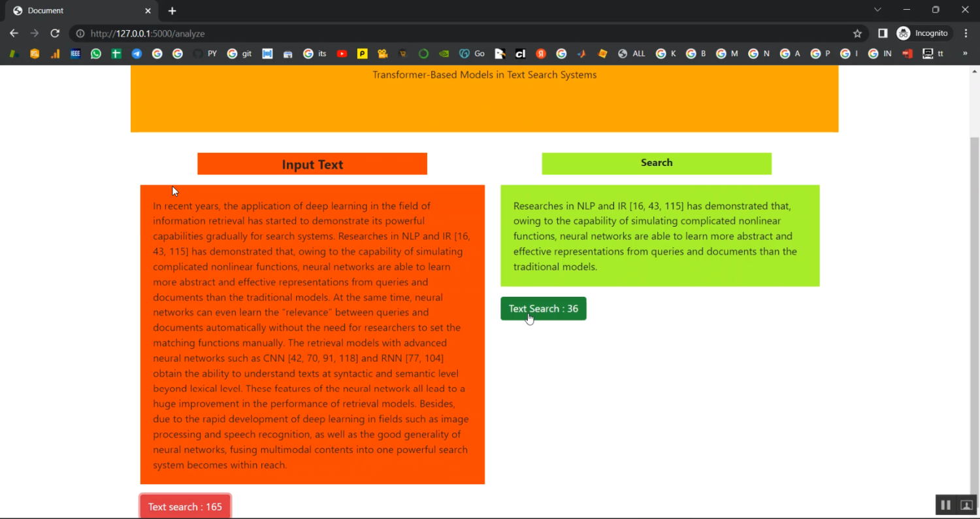Pause the screen recording control
Viewport: 980px width, 519px height.
(945, 505)
